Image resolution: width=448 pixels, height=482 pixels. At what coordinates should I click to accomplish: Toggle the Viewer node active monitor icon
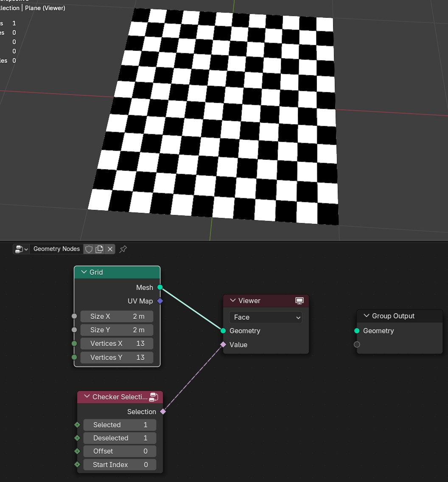coord(300,301)
